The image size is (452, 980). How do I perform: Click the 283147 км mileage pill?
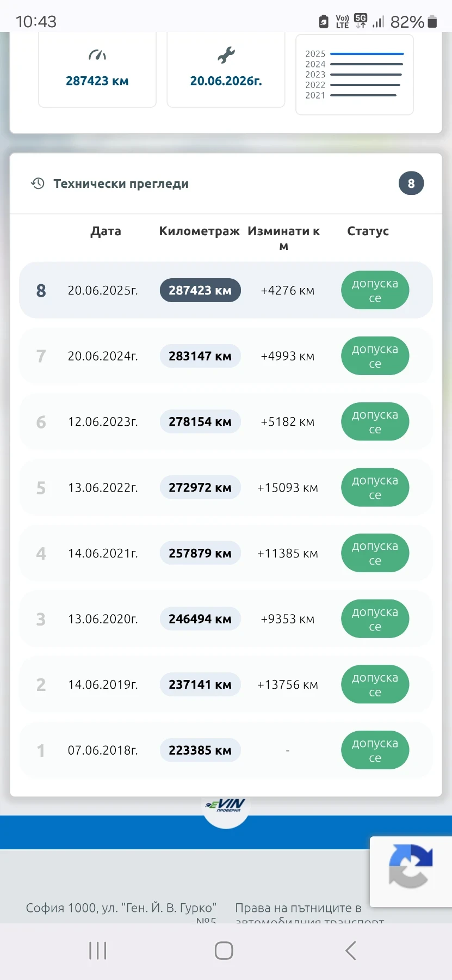(200, 356)
